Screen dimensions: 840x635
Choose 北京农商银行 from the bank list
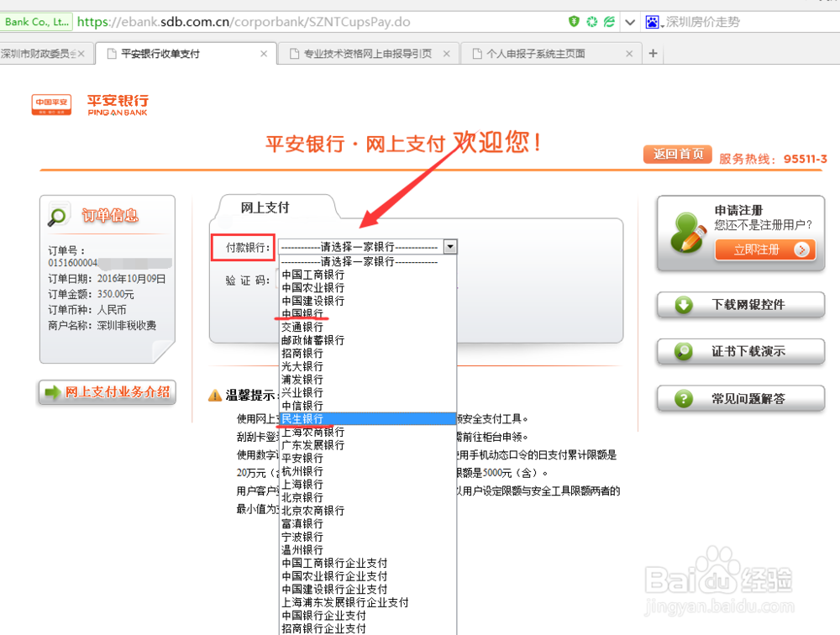tap(368, 511)
